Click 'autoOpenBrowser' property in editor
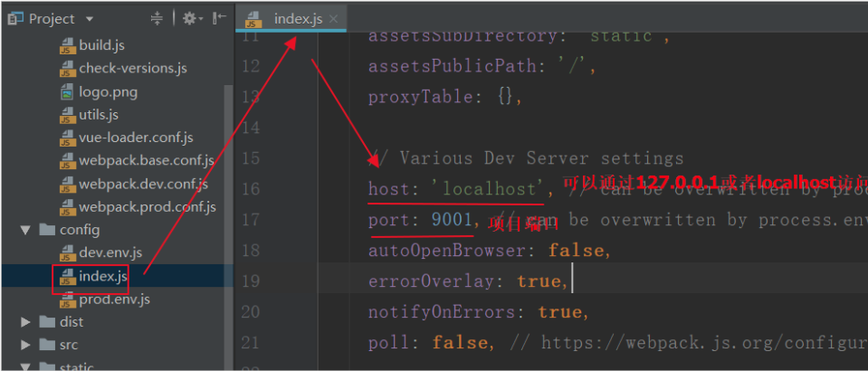868x371 pixels. tap(447, 251)
